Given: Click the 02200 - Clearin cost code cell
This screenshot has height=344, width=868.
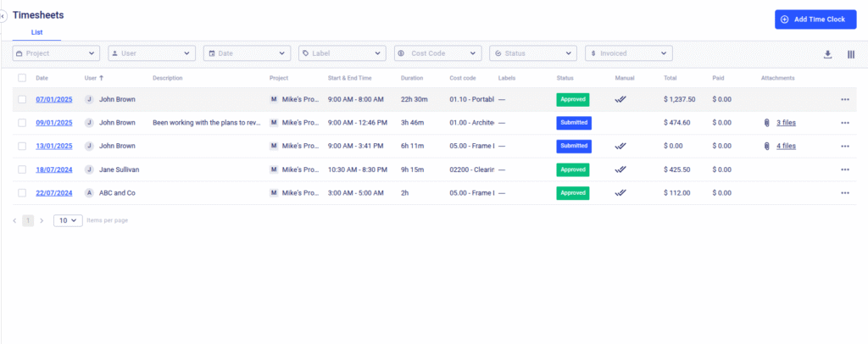Looking at the screenshot, I should click(471, 169).
